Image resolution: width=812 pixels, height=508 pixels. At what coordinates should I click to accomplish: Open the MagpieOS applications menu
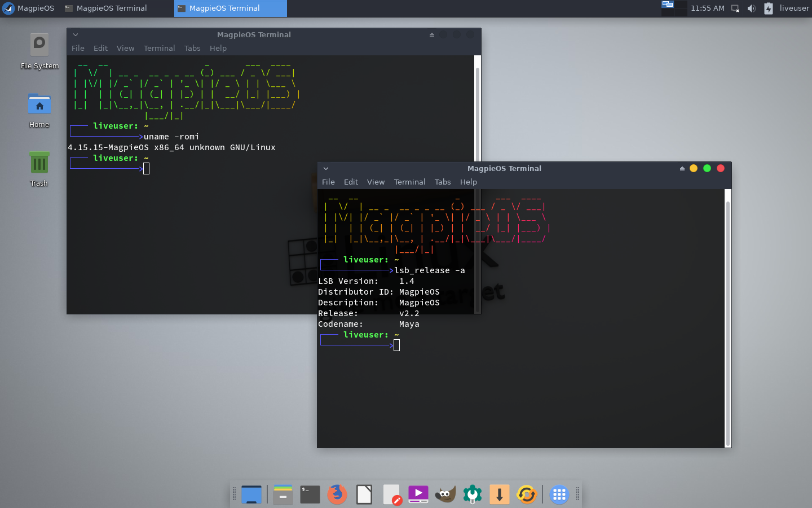click(x=28, y=8)
